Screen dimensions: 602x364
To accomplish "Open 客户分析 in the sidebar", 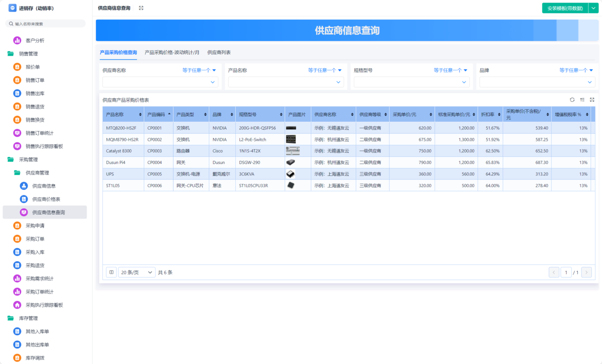I will (35, 41).
